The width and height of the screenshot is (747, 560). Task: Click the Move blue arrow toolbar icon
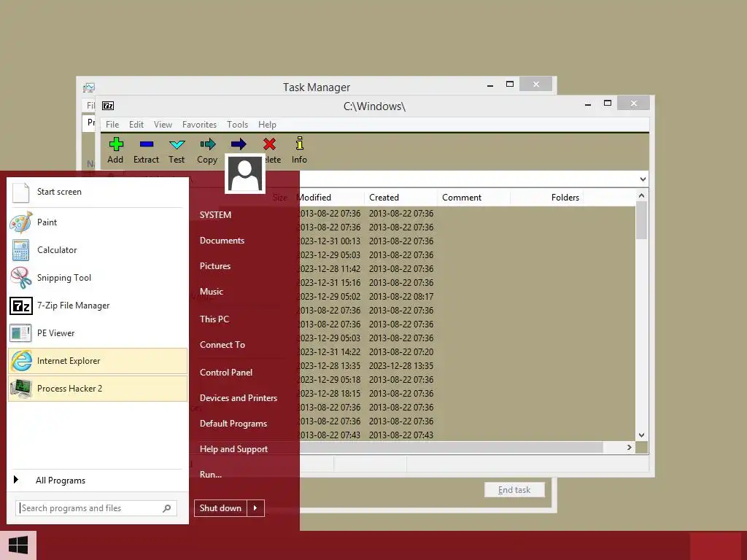click(x=239, y=144)
